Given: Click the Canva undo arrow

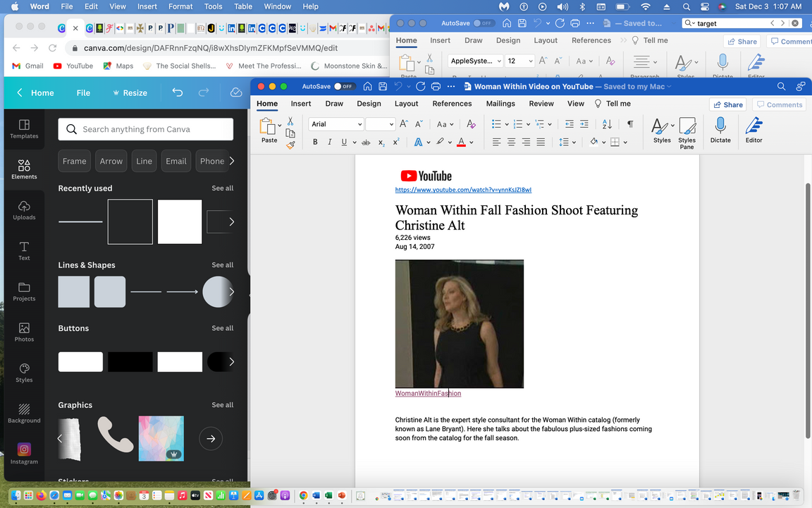Looking at the screenshot, I should 178,92.
